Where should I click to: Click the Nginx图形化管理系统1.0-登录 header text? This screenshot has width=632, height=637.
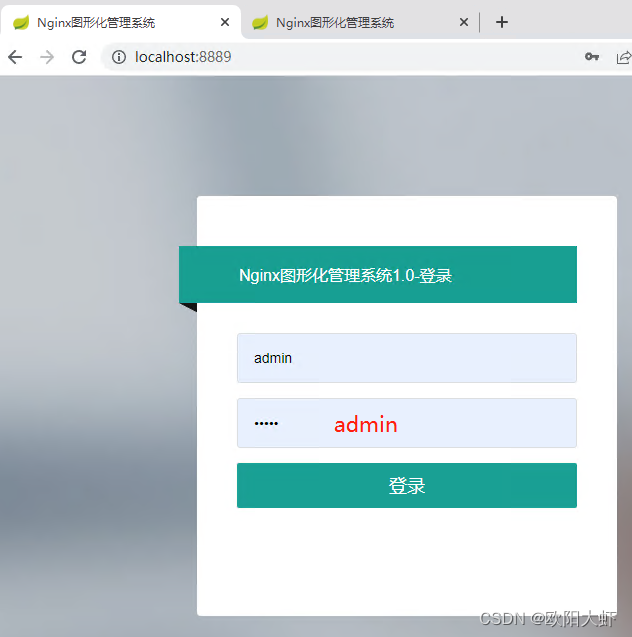coord(345,275)
